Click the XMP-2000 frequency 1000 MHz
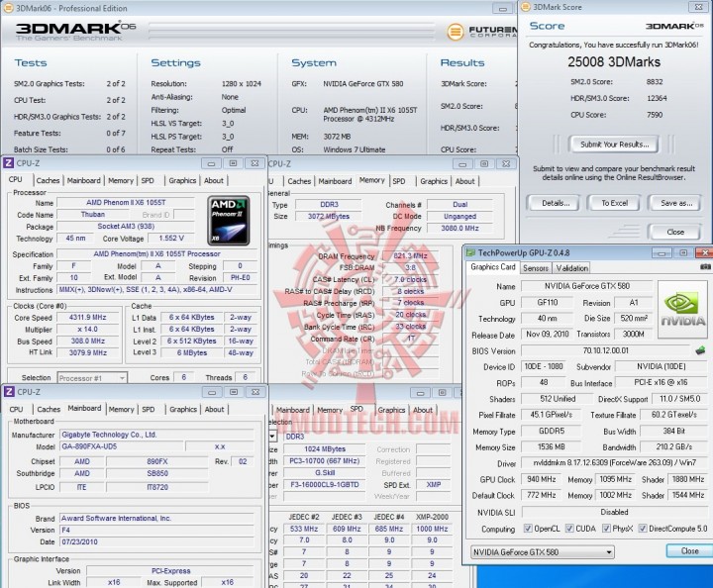 (432, 529)
